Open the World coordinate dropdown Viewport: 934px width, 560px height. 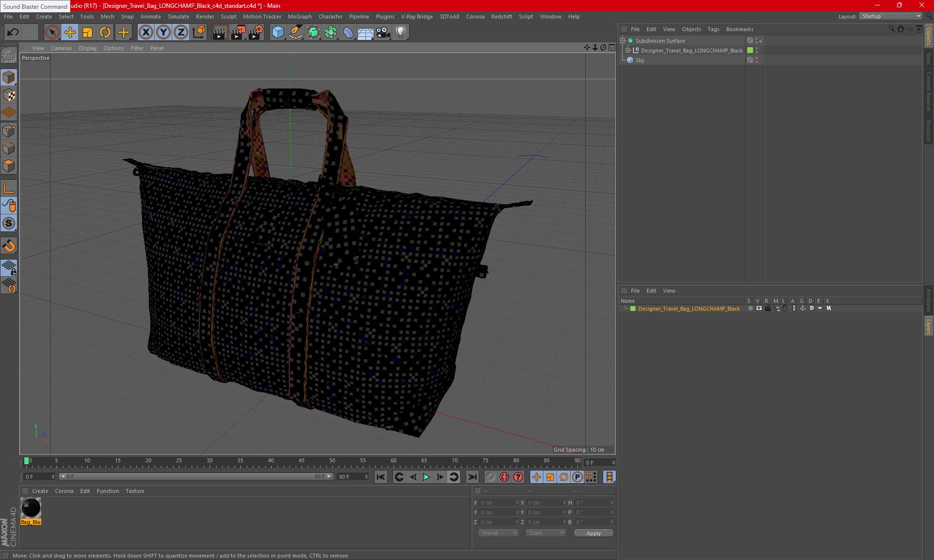click(499, 533)
